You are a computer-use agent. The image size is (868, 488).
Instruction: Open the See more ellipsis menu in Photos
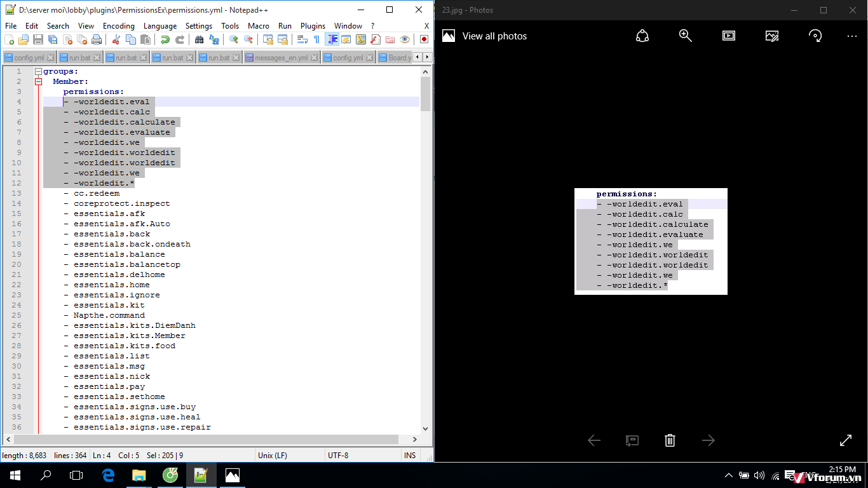852,36
